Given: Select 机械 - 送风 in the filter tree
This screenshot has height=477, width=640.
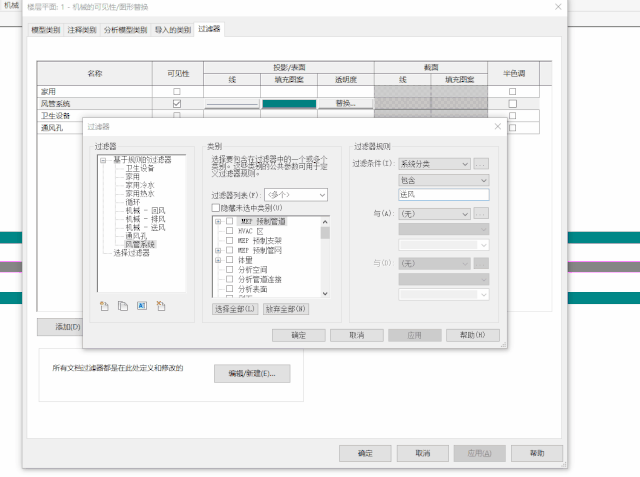Looking at the screenshot, I should (x=145, y=228).
